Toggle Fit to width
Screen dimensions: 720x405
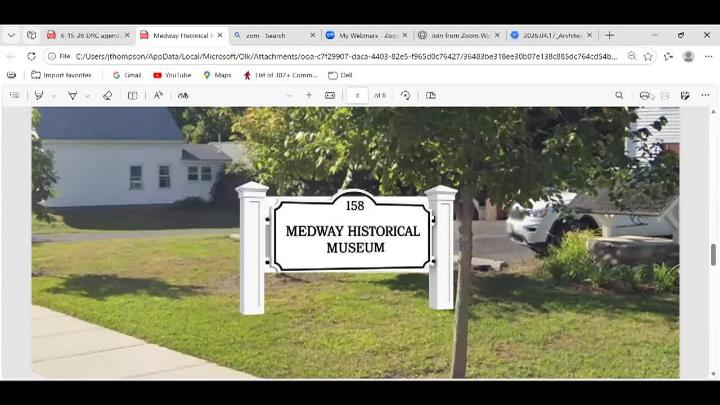[330, 96]
